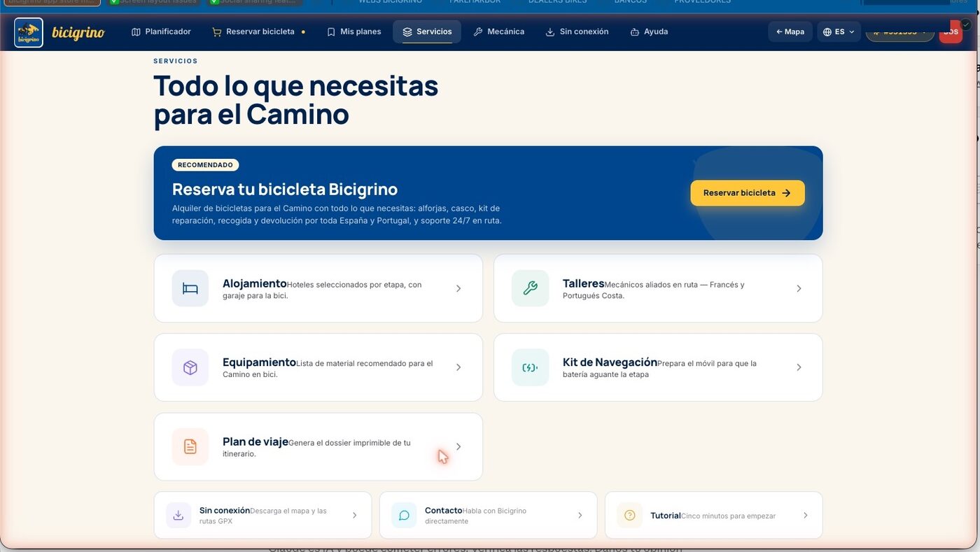Click the red SOS button
Screen dimensions: 980x552
pos(951,31)
